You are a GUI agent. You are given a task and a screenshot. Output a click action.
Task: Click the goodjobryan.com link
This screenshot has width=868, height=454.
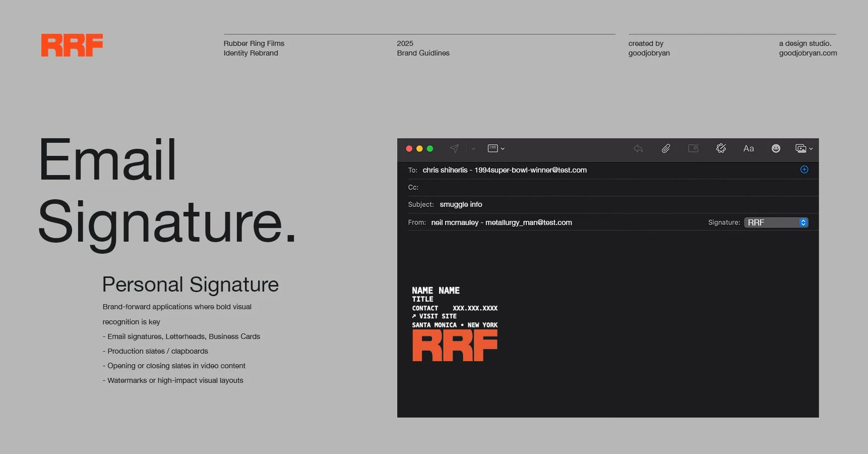[x=808, y=53]
